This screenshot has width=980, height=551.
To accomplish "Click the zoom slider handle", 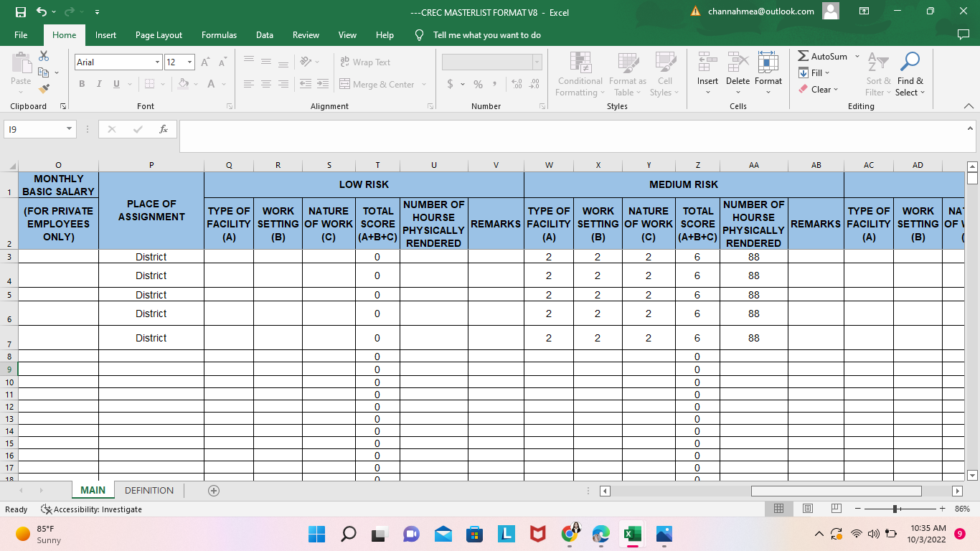I will (895, 509).
